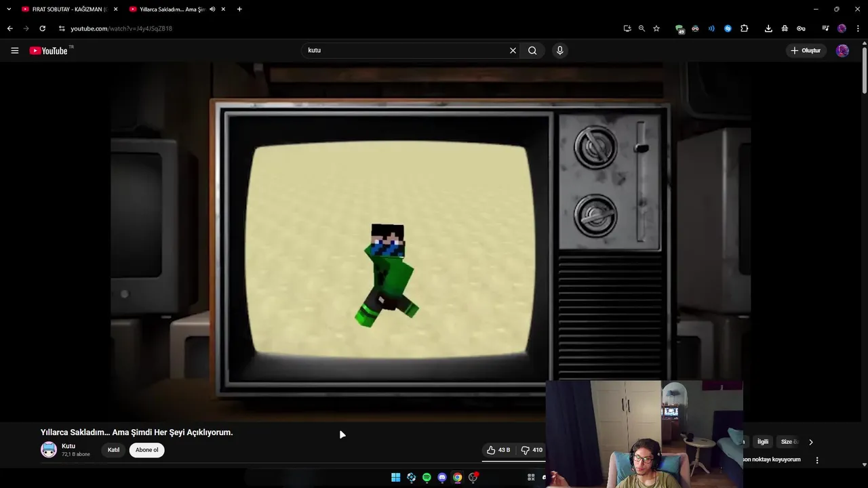The image size is (868, 488).
Task: Open the Chrome profile avatar
Action: pyautogui.click(x=842, y=28)
